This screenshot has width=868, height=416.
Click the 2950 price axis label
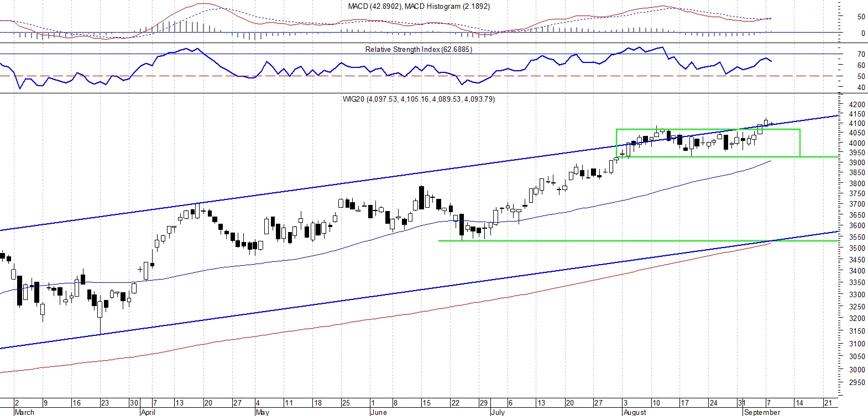tap(857, 382)
